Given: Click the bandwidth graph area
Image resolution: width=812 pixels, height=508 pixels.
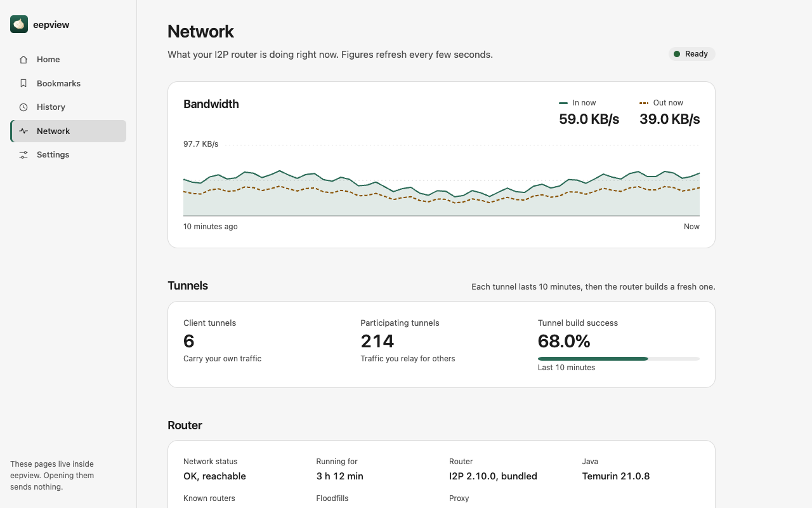Looking at the screenshot, I should 442,181.
